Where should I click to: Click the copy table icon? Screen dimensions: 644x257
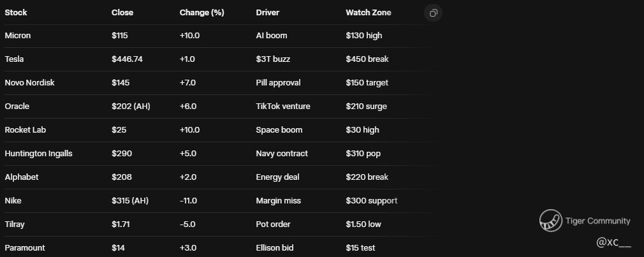pos(434,13)
